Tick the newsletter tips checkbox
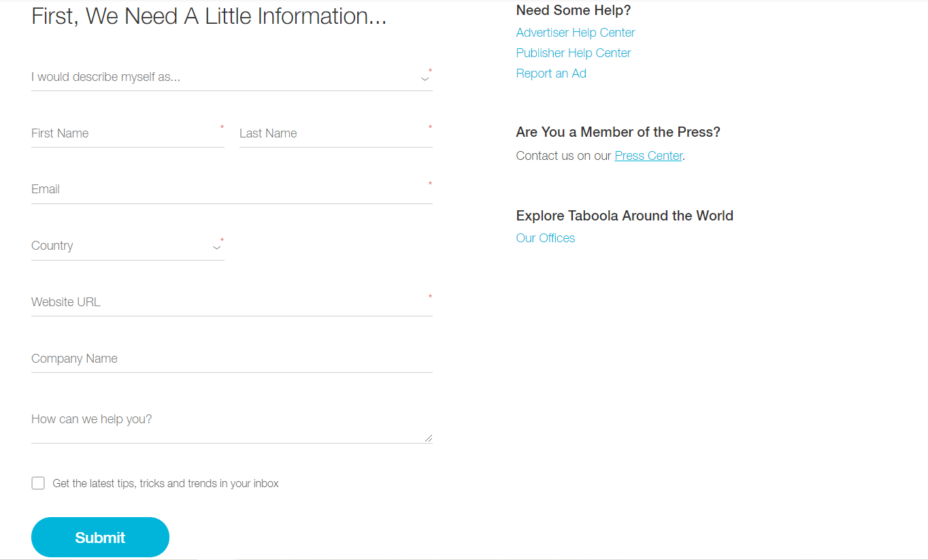This screenshot has height=560, width=928. coord(38,483)
